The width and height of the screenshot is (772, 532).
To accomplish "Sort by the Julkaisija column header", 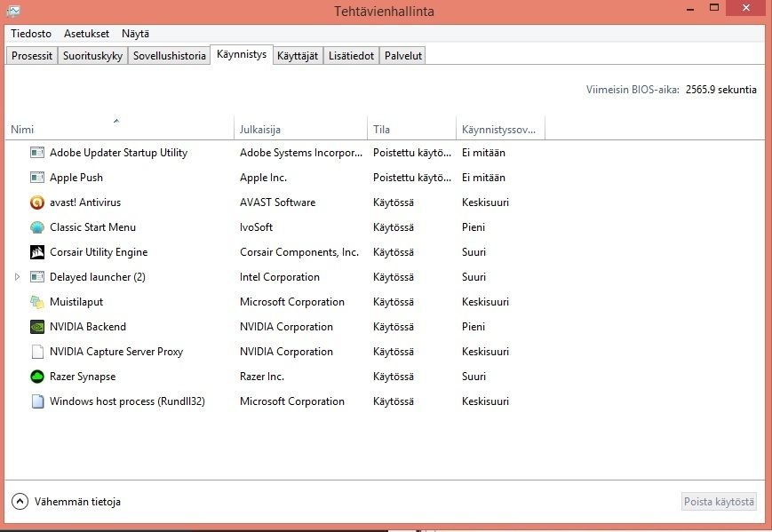I will pyautogui.click(x=301, y=129).
